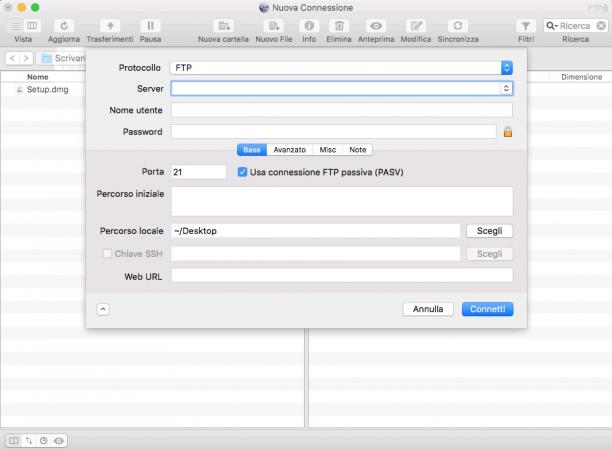Click the Server input field
This screenshot has width=612, height=449.
(336, 88)
